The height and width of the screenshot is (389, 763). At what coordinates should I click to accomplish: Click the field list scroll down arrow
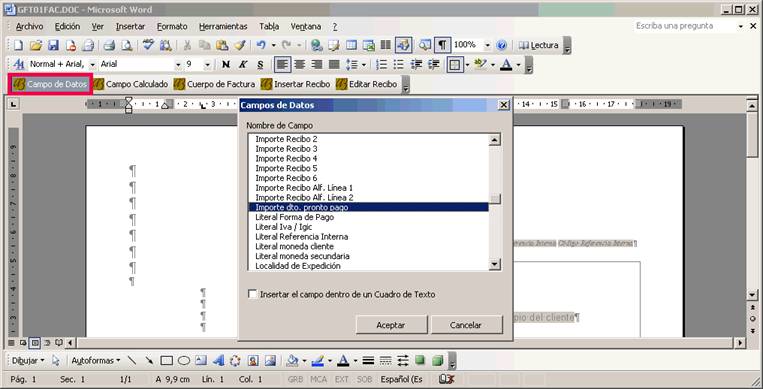point(494,264)
